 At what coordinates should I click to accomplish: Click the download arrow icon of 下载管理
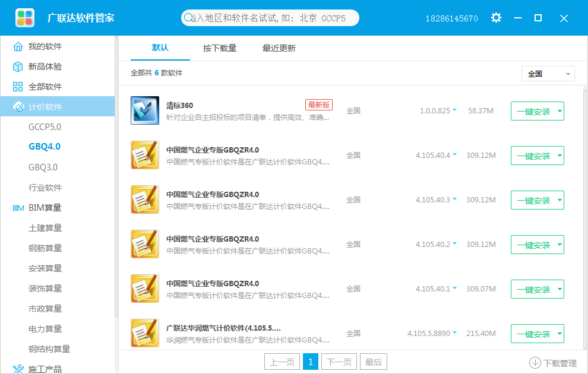click(x=535, y=363)
